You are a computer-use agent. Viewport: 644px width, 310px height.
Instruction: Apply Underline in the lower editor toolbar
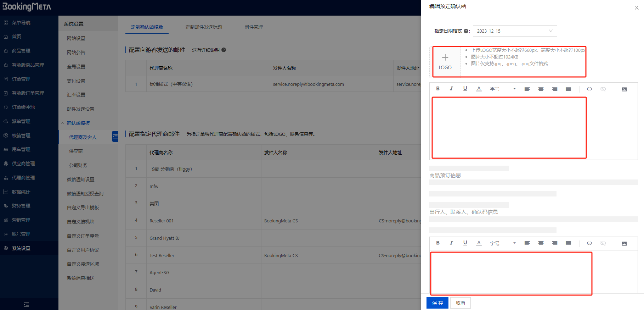tap(465, 243)
